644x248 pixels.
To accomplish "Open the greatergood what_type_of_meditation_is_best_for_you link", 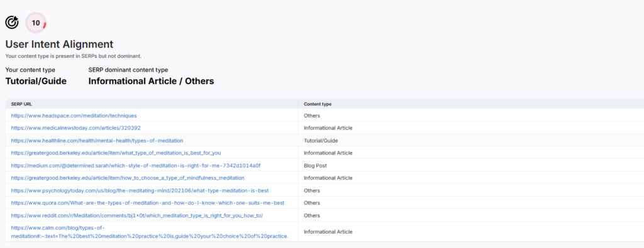I will (116, 153).
